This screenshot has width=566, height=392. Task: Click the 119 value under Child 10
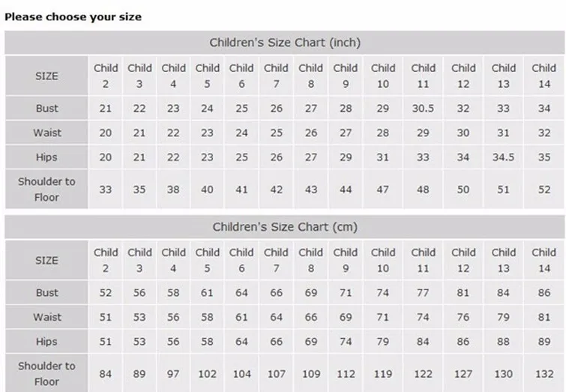click(383, 374)
